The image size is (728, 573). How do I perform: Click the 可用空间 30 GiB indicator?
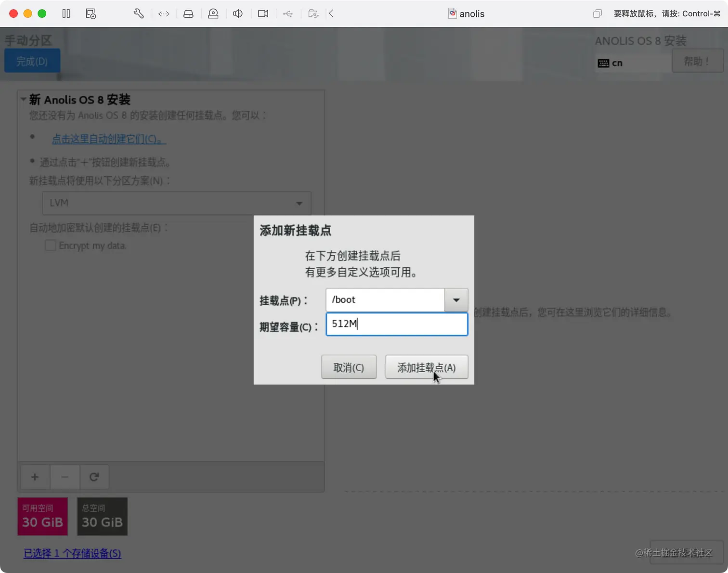[x=42, y=517]
